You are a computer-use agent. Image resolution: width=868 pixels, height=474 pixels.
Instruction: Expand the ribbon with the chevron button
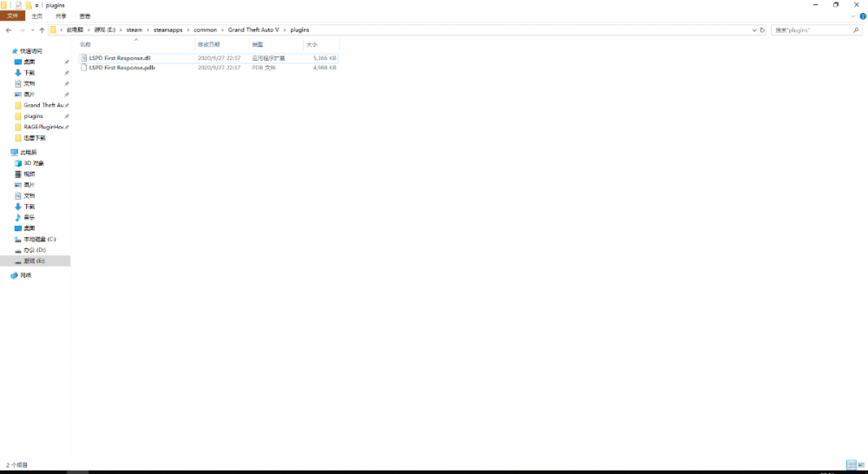(852, 16)
